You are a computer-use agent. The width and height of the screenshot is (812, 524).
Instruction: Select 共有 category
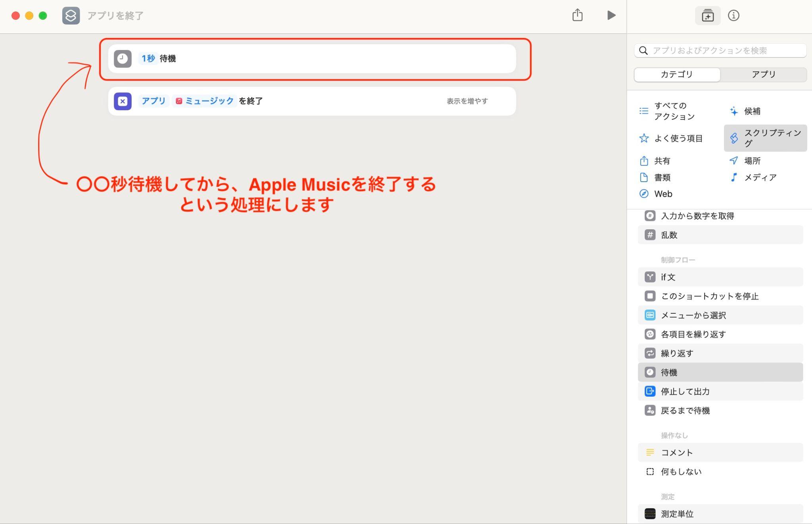point(655,161)
